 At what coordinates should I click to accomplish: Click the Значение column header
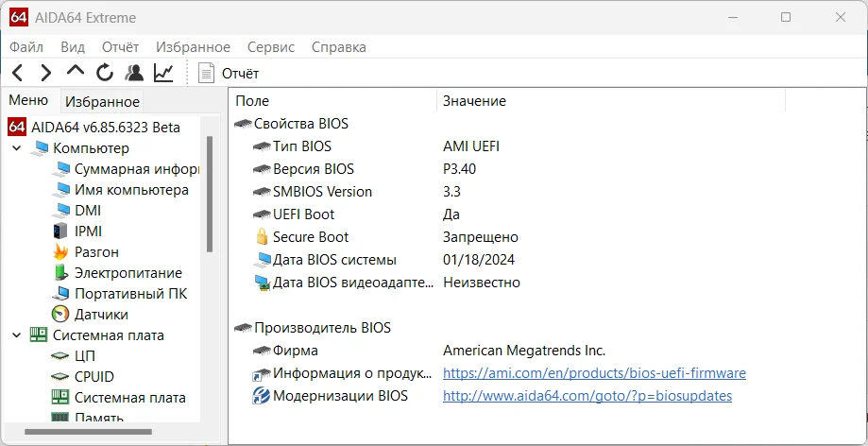coord(610,101)
